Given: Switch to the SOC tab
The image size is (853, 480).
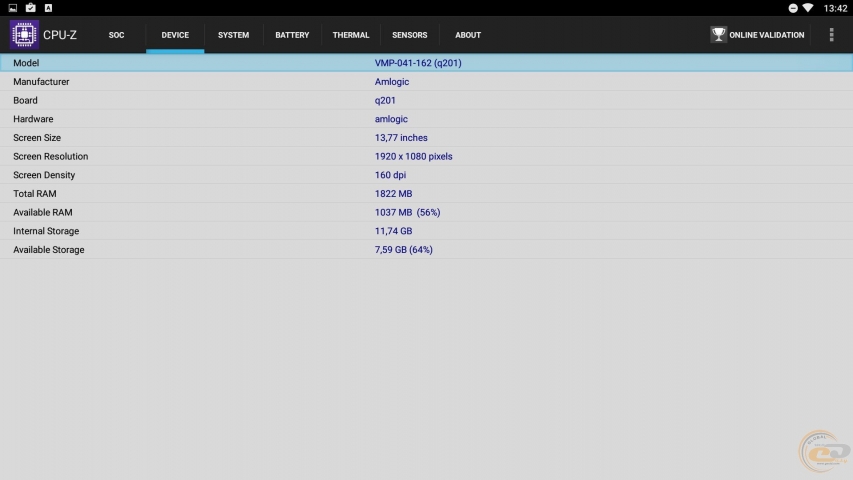Looking at the screenshot, I should point(116,35).
